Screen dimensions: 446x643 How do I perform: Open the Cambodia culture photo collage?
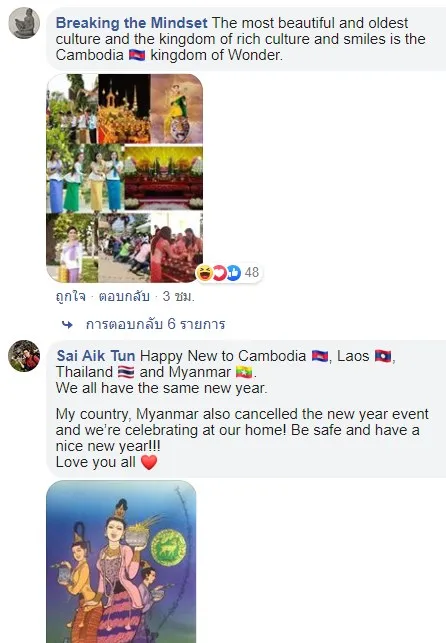[x=124, y=178]
